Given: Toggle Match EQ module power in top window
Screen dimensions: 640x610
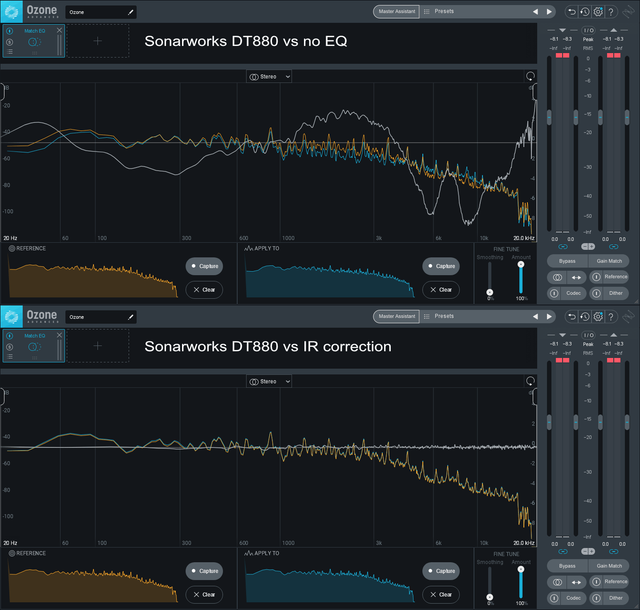Looking at the screenshot, I should pos(10,31).
